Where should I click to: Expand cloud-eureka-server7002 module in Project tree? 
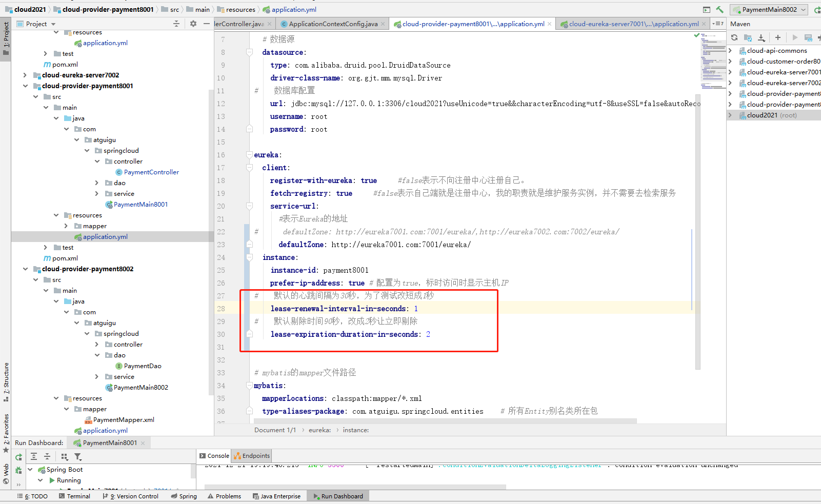click(25, 75)
